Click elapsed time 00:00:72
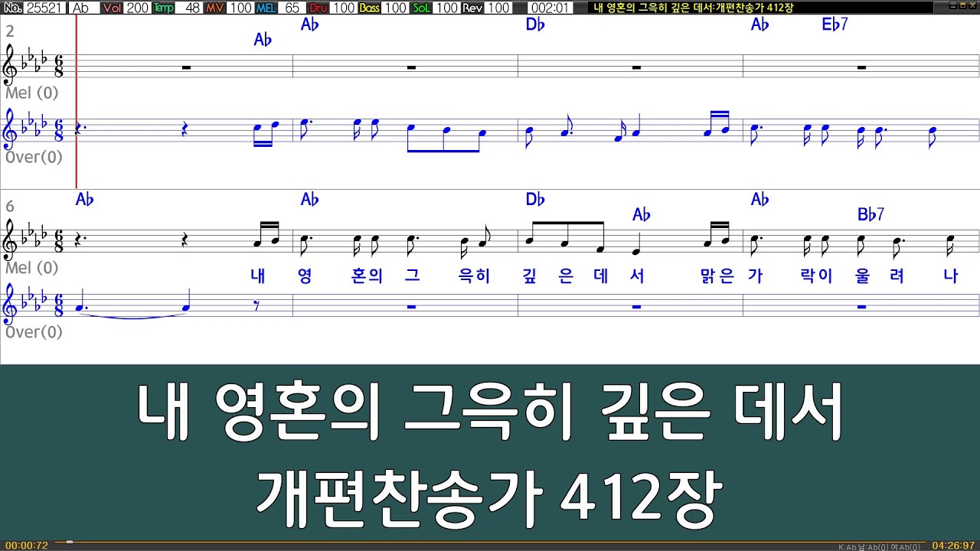This screenshot has width=980, height=551. tap(26, 546)
